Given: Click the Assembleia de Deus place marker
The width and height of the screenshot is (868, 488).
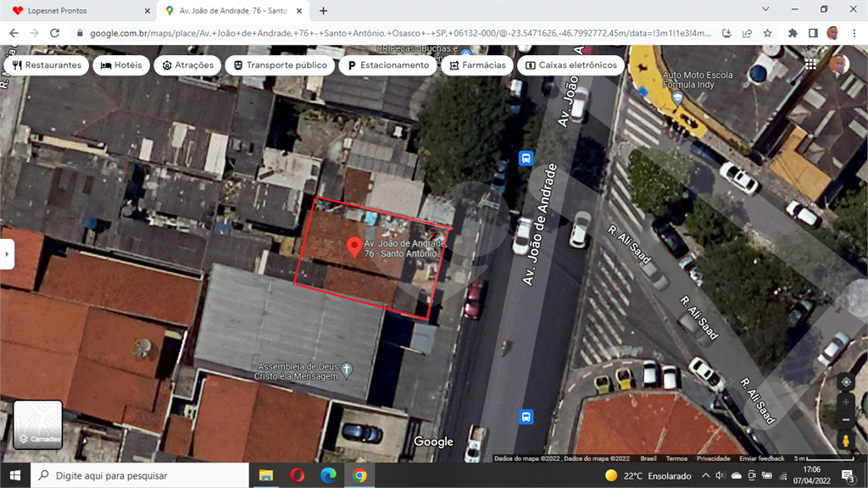Looking at the screenshot, I should pyautogui.click(x=347, y=370).
